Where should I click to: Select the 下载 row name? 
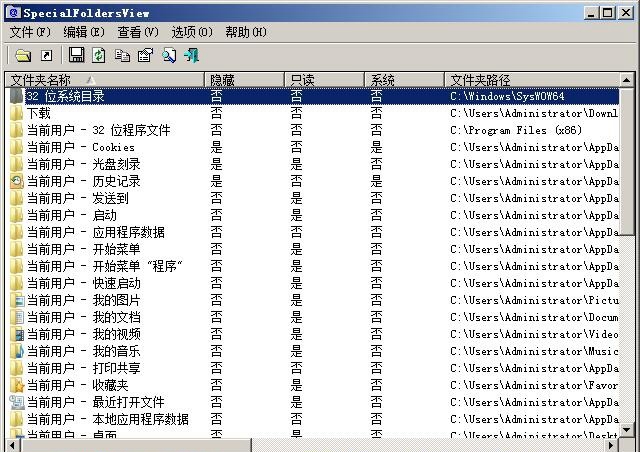[39, 113]
